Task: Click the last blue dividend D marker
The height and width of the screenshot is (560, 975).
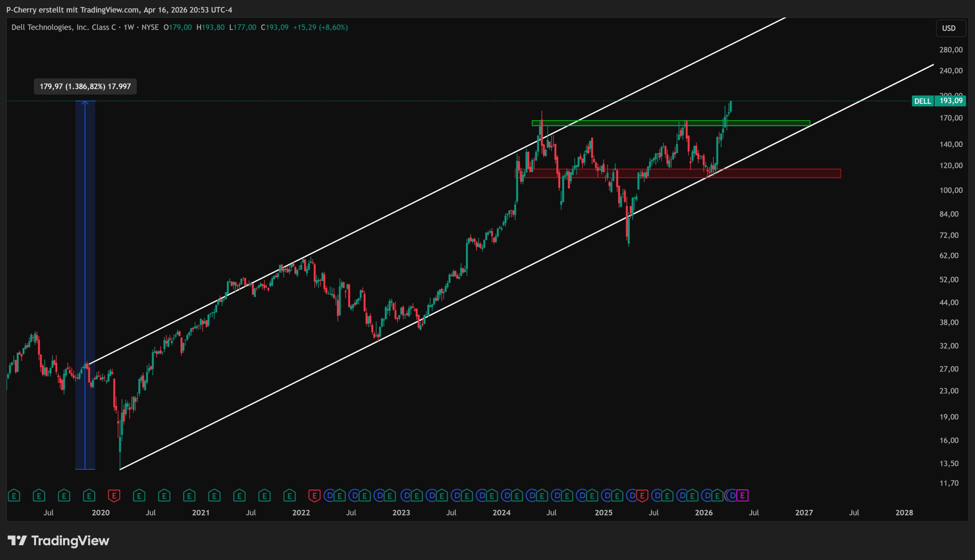Action: [732, 495]
